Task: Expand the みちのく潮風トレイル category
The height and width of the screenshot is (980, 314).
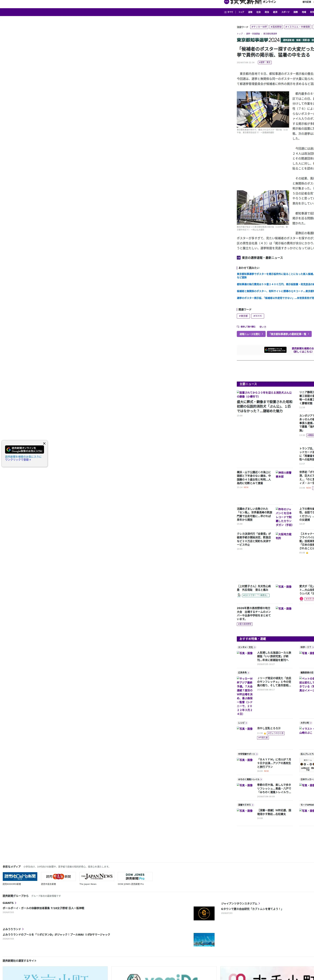Action: [250, 780]
